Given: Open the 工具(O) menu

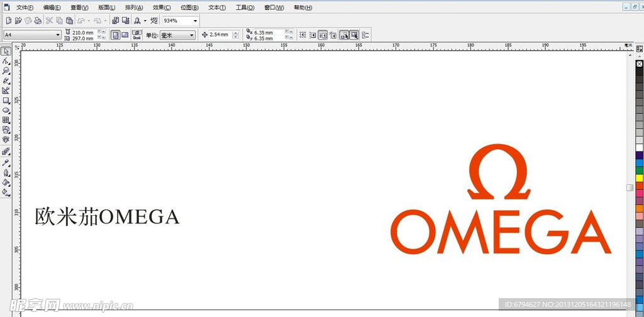Looking at the screenshot, I should click(x=245, y=8).
